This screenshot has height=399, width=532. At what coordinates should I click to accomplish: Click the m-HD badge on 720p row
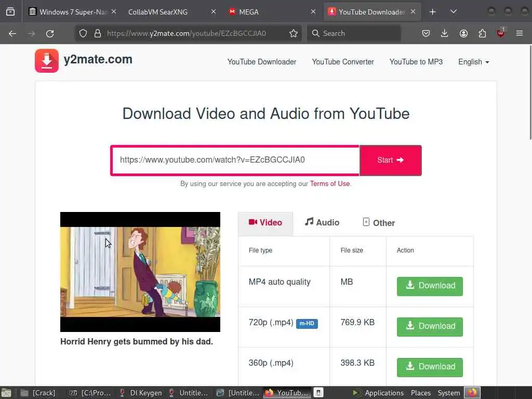coord(307,323)
